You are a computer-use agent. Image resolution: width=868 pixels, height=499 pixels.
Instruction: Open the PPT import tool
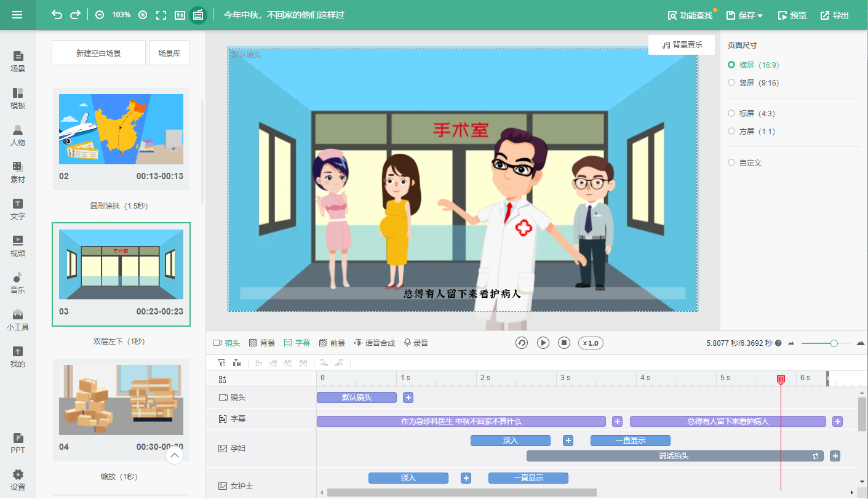point(18,443)
